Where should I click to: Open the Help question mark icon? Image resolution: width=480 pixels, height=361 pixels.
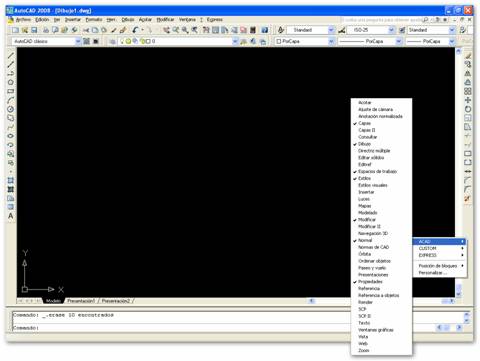(265, 30)
